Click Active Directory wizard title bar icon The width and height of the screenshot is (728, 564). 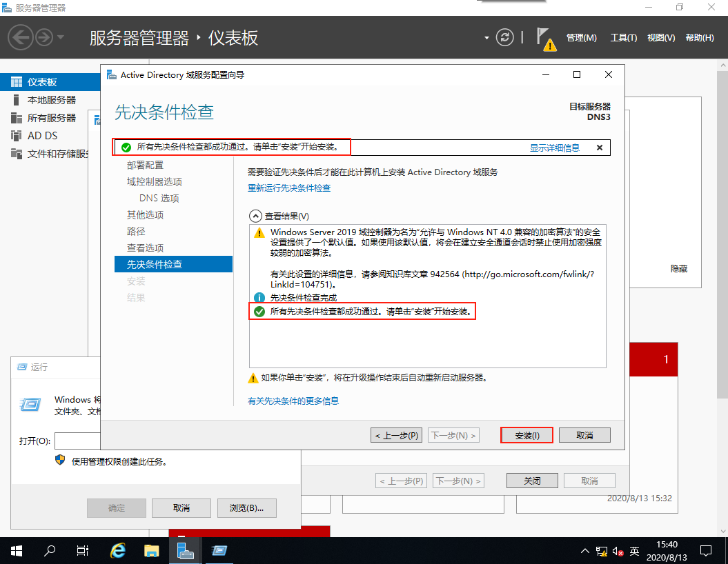point(111,74)
